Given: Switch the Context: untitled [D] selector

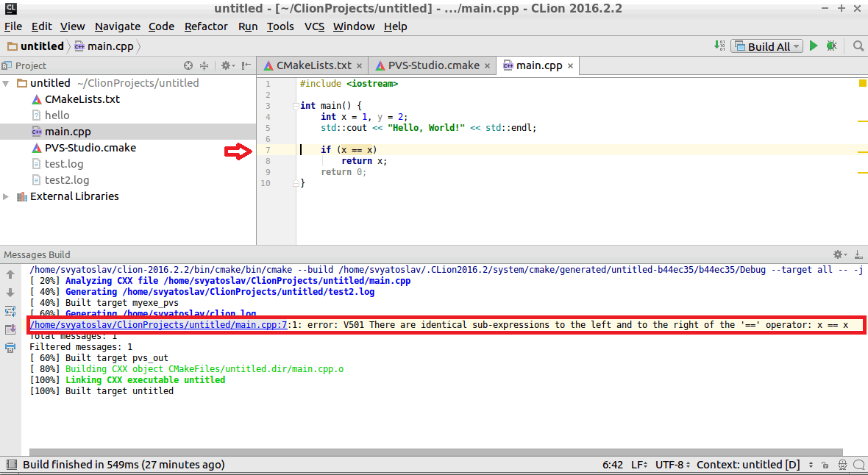Looking at the screenshot, I should (755, 465).
